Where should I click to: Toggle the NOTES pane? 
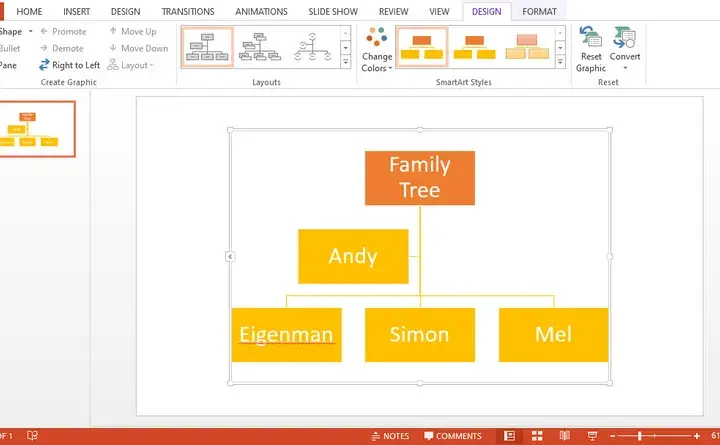point(390,436)
